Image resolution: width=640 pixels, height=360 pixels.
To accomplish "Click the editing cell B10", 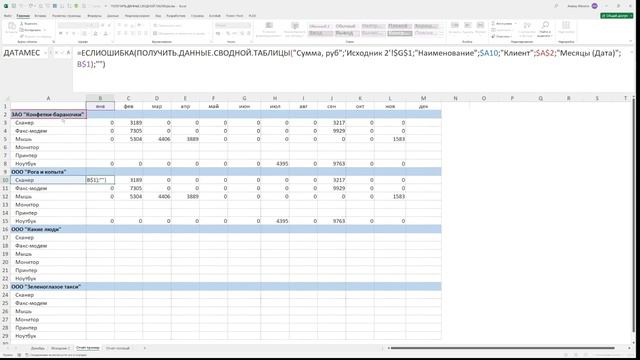I will click(100, 180).
